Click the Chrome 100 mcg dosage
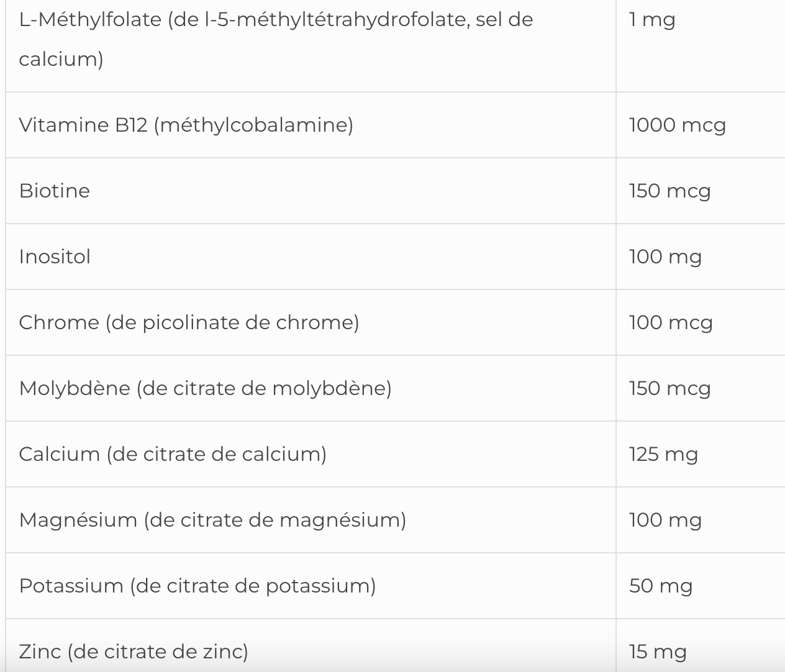The height and width of the screenshot is (672, 785). [x=671, y=323]
